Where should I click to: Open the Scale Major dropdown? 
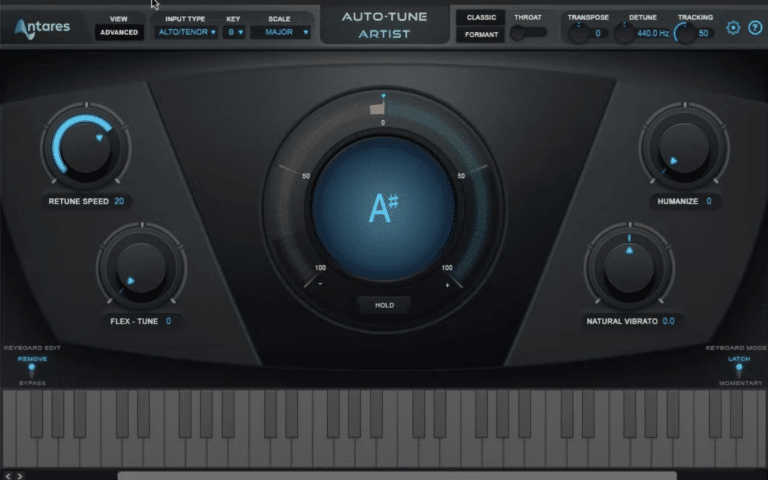[281, 32]
